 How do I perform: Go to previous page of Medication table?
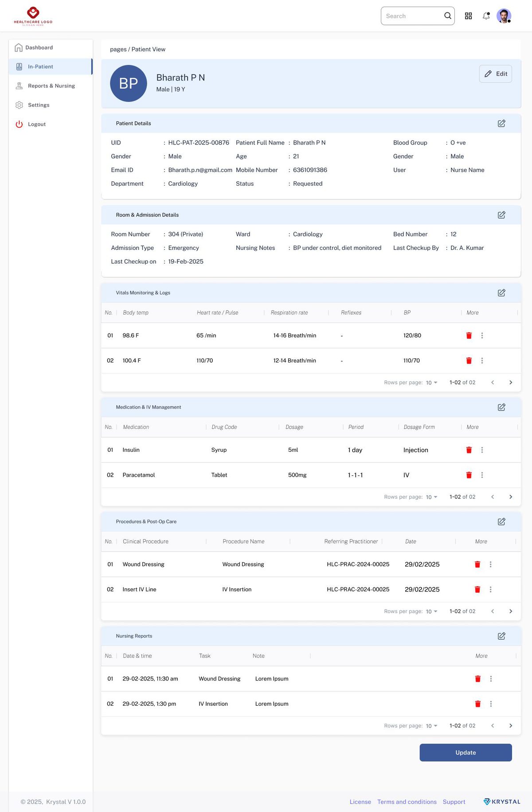(x=493, y=497)
